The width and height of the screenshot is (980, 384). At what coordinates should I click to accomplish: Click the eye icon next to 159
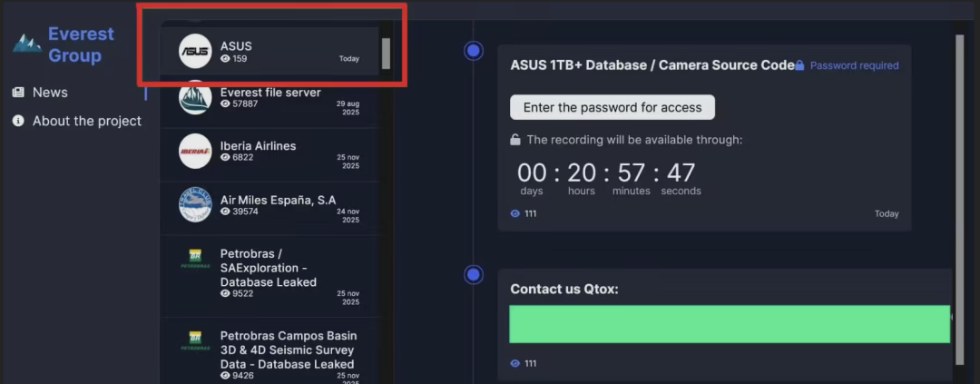click(225, 59)
